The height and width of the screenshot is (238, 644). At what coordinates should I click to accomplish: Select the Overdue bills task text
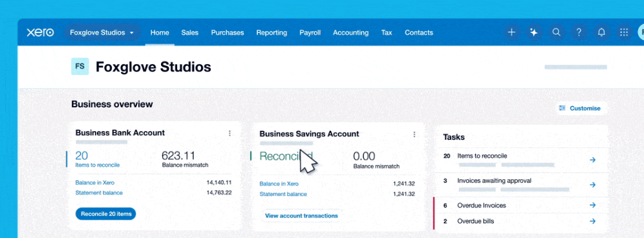476,221
